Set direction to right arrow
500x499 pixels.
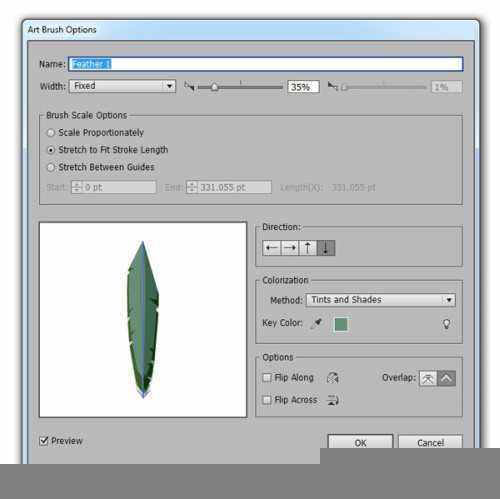coord(290,248)
